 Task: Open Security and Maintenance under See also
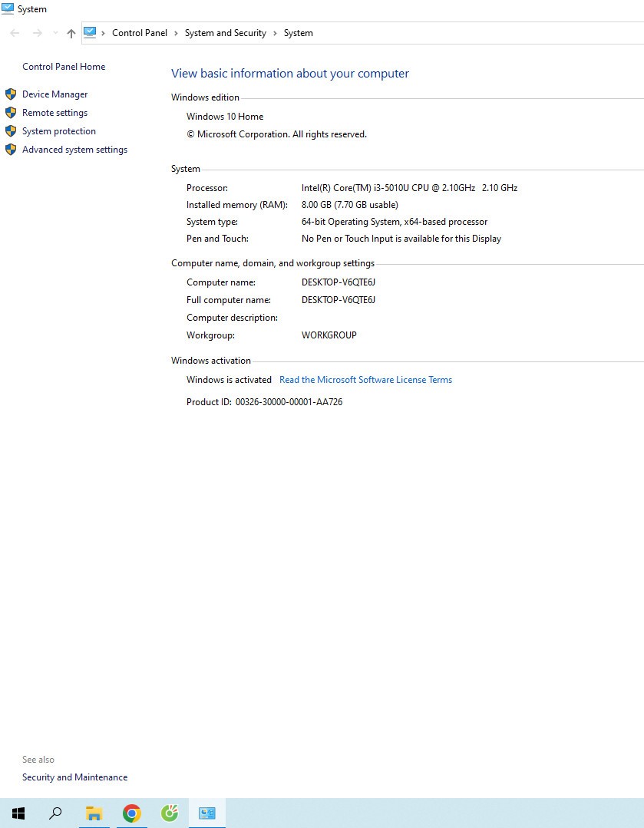[x=74, y=777]
